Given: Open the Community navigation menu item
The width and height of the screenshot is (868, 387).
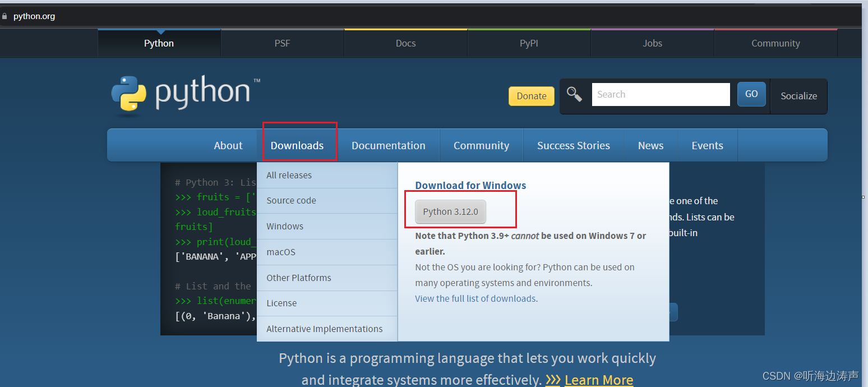Looking at the screenshot, I should pyautogui.click(x=481, y=145).
